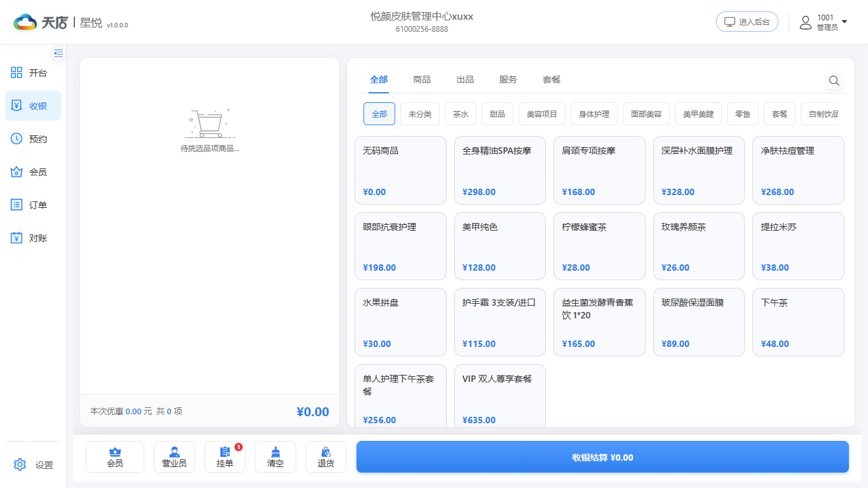The width and height of the screenshot is (868, 488).
Task: Open 预约 clock icon in sidebar
Action: [17, 139]
